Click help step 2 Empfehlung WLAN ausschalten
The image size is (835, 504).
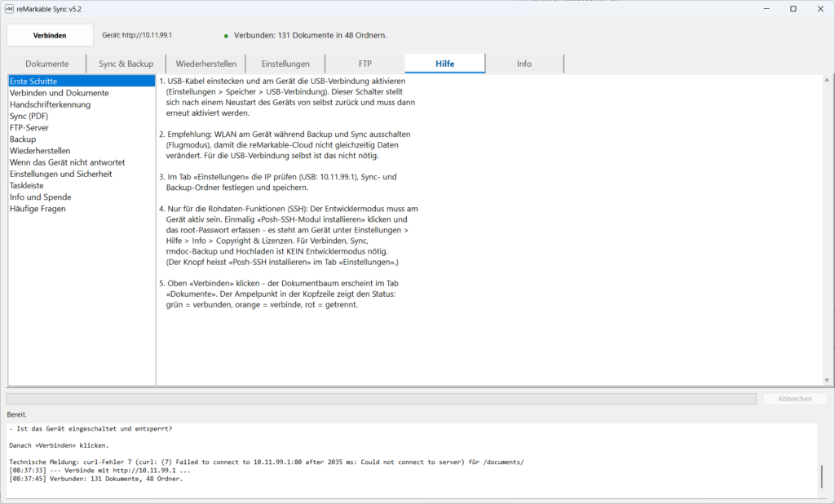[285, 145]
